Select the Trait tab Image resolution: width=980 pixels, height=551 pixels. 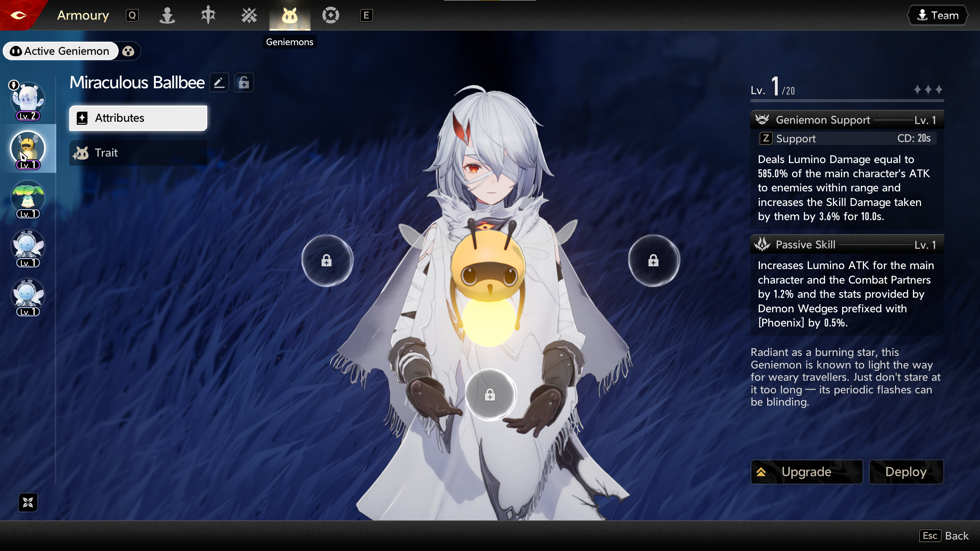click(138, 153)
